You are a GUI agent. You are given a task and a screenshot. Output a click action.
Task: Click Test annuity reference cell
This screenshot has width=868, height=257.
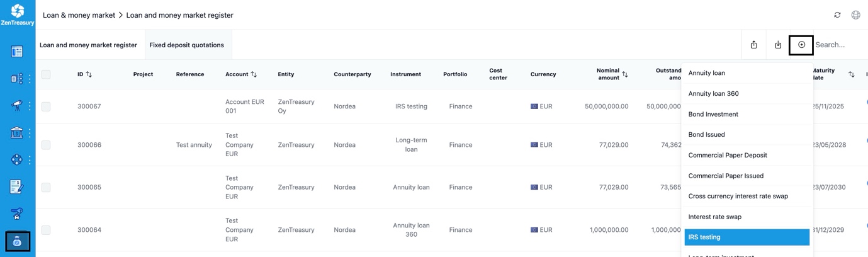(194, 145)
